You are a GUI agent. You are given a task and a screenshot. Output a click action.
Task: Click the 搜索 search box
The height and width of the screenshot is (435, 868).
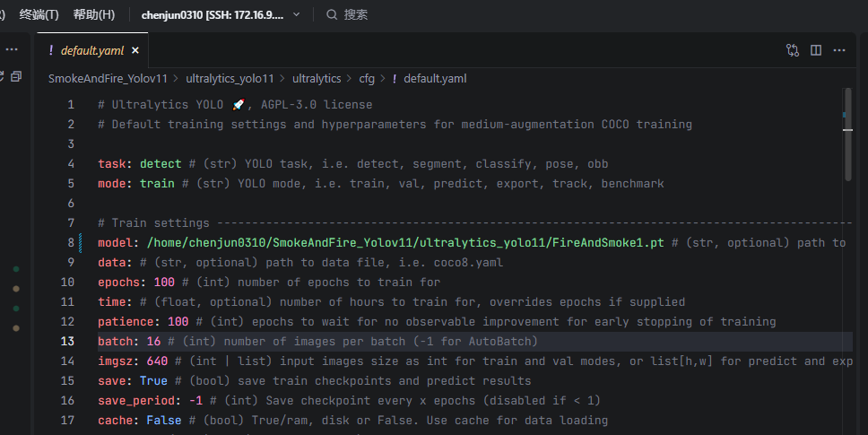(x=347, y=14)
